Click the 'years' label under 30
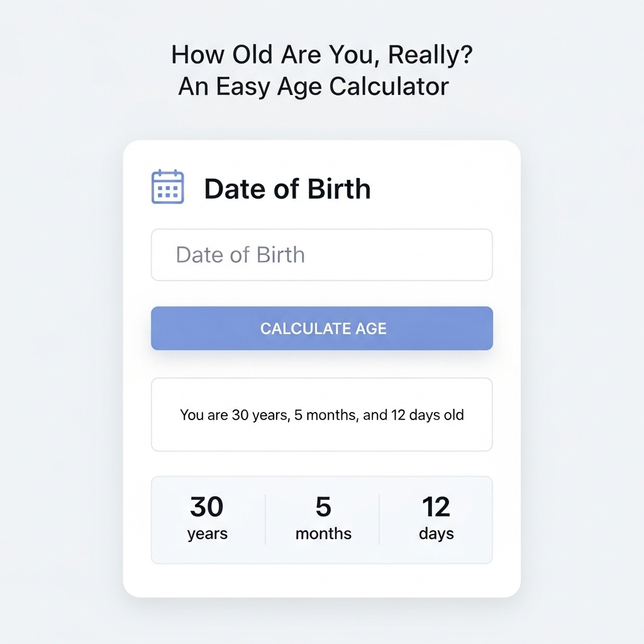Screen dimensions: 644x644 click(x=208, y=534)
